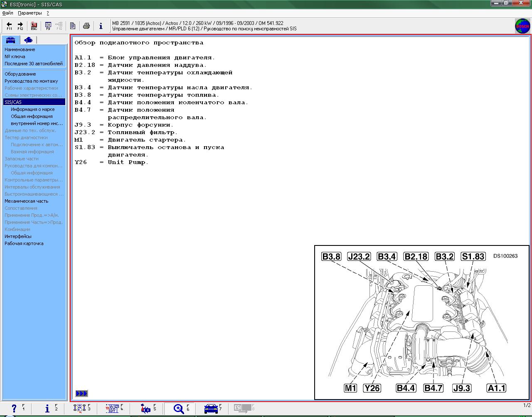Click the 1/2 page indicator
This screenshot has width=532, height=417.
527,405
